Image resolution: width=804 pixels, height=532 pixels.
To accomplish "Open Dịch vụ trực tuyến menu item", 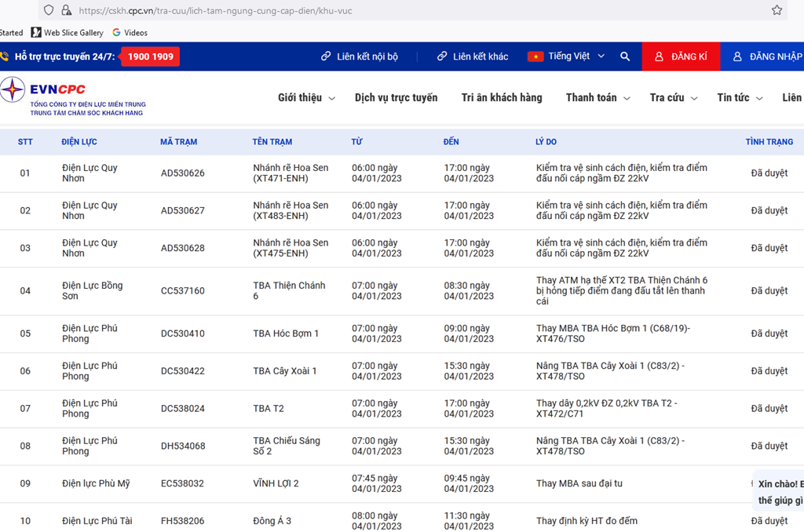I will 396,98.
